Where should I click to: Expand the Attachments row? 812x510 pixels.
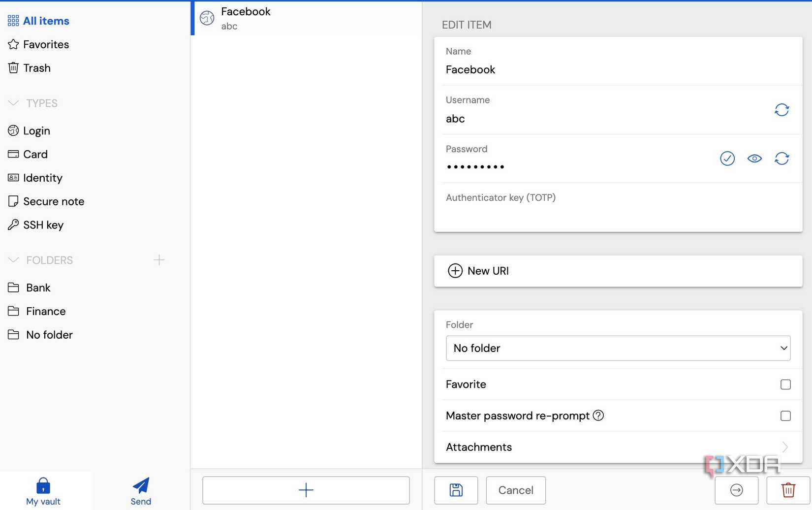[618, 447]
